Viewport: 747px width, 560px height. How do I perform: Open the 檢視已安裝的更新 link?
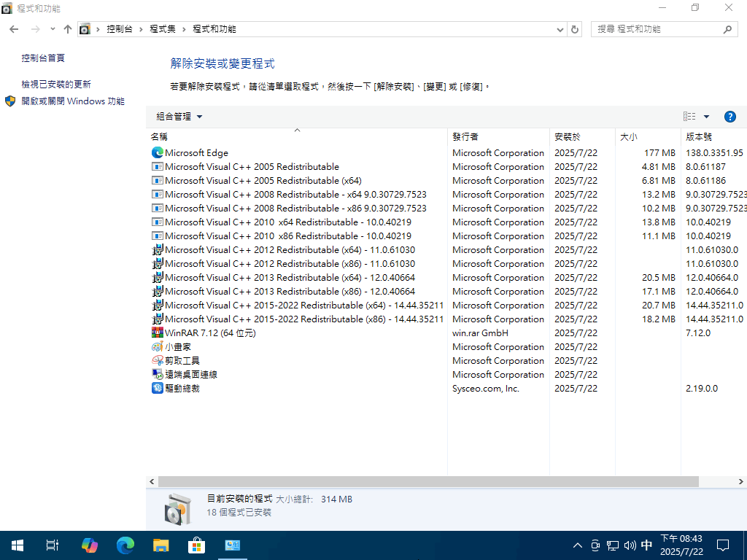[56, 85]
